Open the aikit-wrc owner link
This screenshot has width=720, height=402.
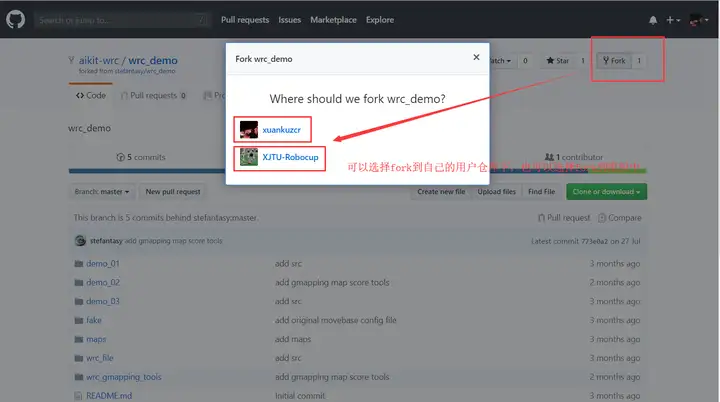coord(98,60)
